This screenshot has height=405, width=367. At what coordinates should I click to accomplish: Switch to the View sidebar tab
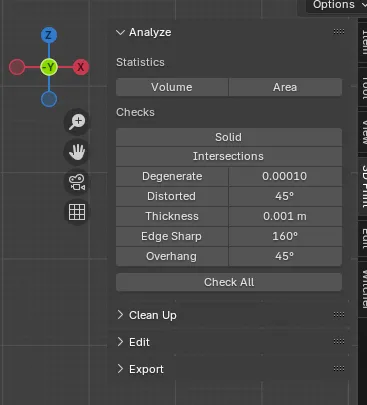(x=364, y=132)
